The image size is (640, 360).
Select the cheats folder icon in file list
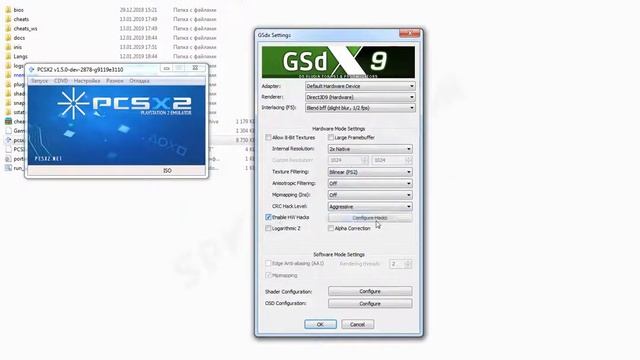[x=8, y=19]
